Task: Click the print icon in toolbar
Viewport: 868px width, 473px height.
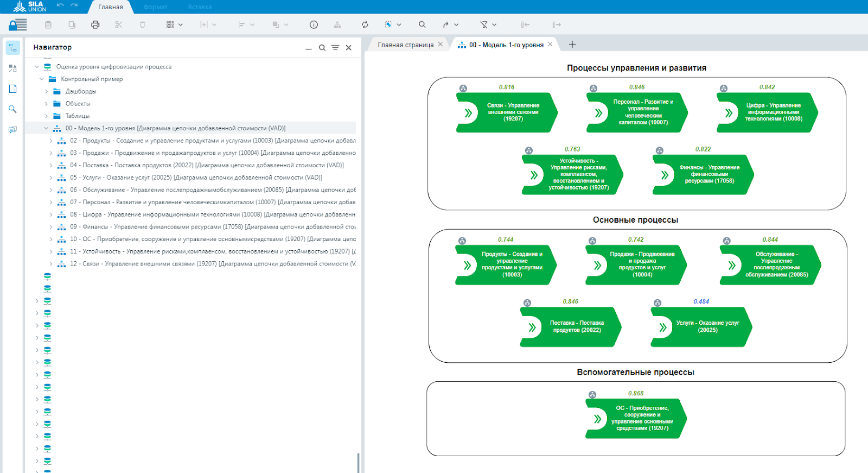Action: pos(95,24)
